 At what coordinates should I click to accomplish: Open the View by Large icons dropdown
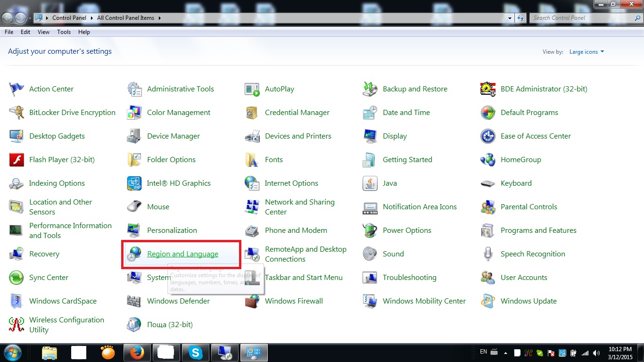tap(586, 52)
